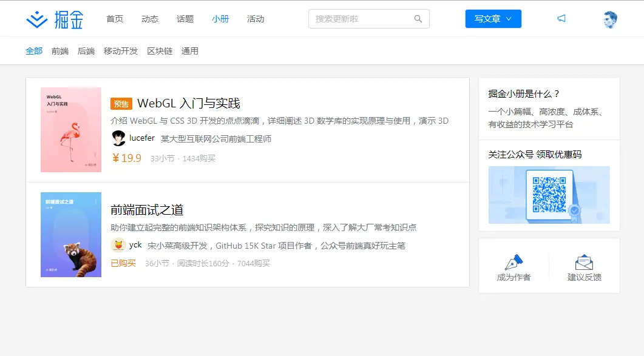Click 关注公众号 领取优惠码 heading
Screen dimensions: 644x356
535,155
